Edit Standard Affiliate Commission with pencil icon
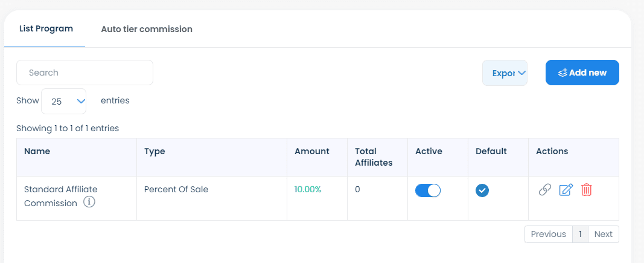The height and width of the screenshot is (263, 644). (x=566, y=190)
